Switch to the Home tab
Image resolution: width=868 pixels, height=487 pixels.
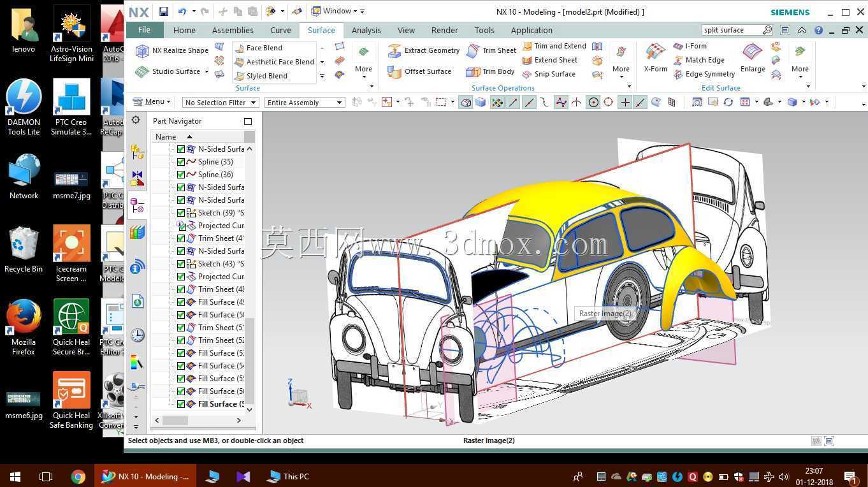point(184,30)
